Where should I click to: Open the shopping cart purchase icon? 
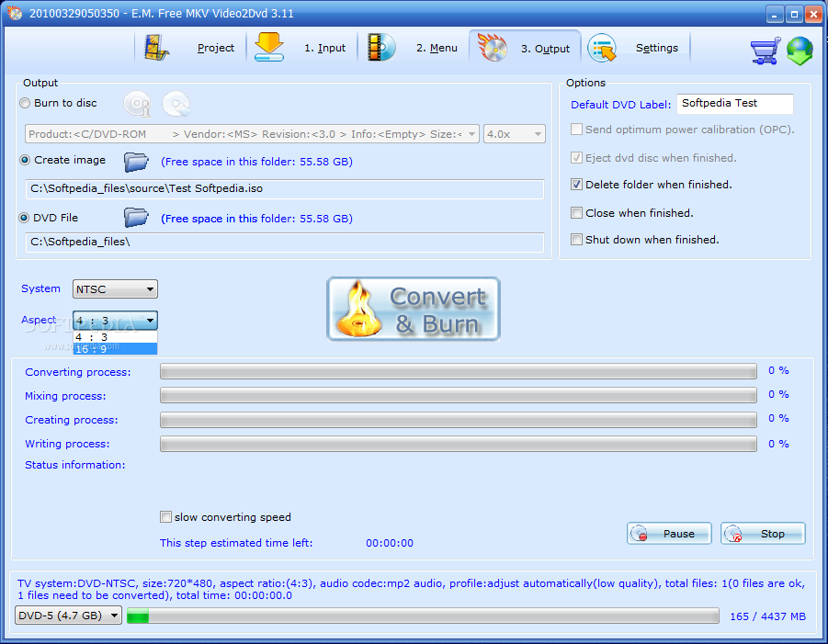click(766, 51)
